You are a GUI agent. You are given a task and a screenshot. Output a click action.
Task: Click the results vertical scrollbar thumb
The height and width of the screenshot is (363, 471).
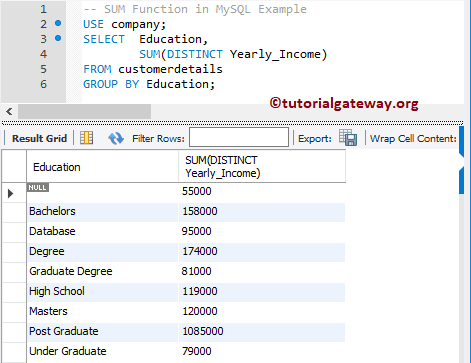coord(461,160)
